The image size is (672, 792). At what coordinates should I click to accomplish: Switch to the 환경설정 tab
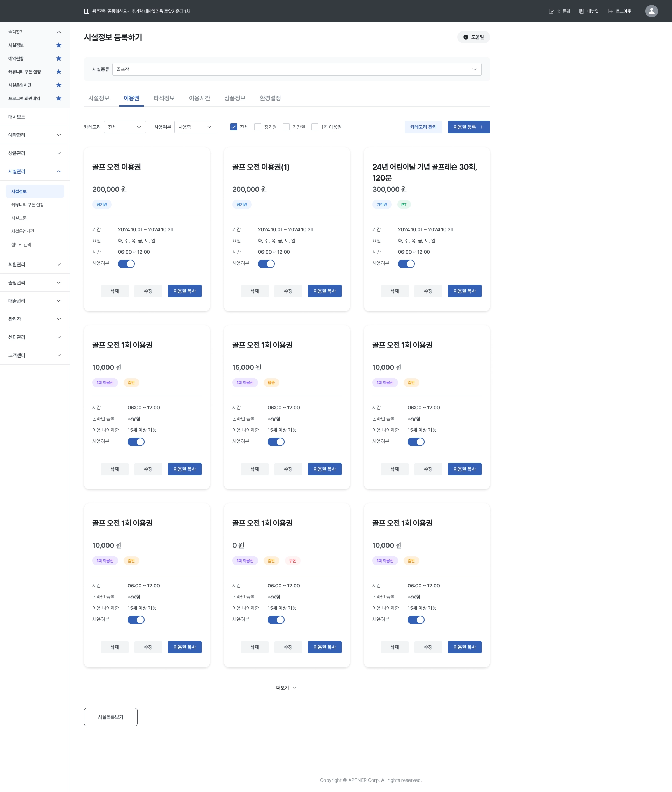[x=270, y=98]
